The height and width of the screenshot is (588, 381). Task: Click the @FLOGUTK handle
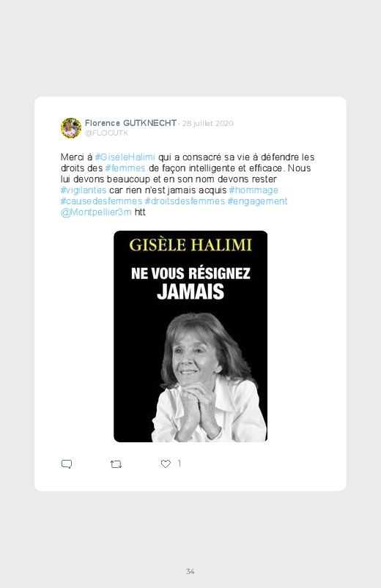coord(106,133)
